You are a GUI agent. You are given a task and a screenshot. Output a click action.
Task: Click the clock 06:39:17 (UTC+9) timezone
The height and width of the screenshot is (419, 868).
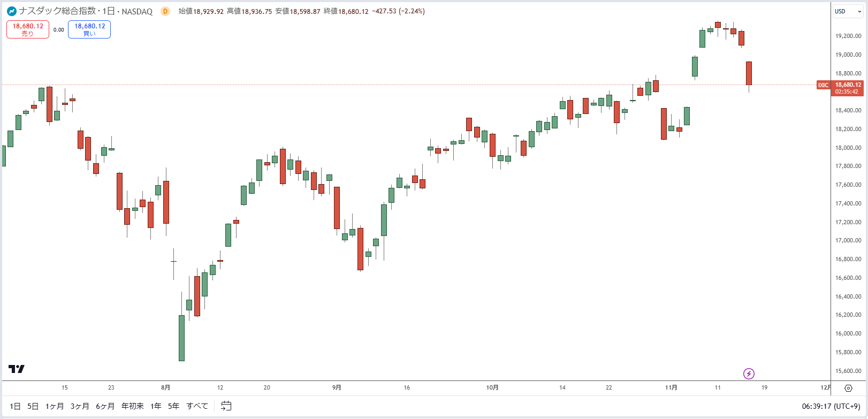click(x=831, y=406)
